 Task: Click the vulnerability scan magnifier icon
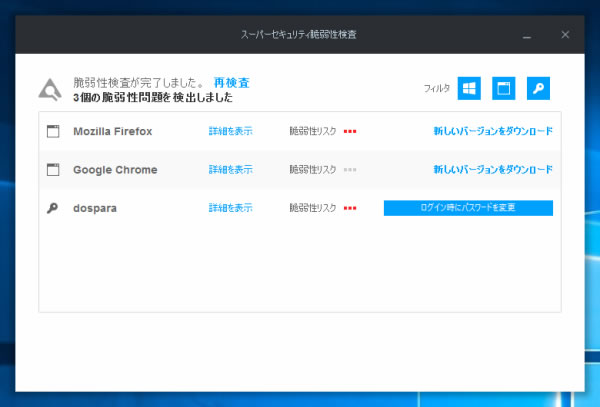click(x=50, y=90)
